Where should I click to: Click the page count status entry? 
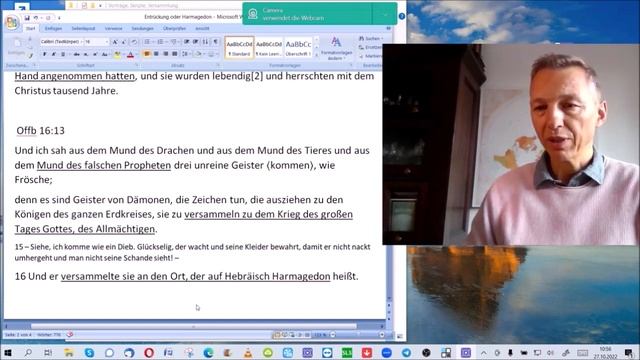(x=18, y=335)
